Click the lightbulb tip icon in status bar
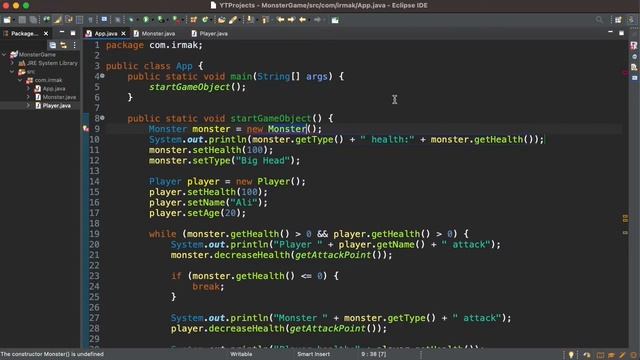 click(571, 355)
